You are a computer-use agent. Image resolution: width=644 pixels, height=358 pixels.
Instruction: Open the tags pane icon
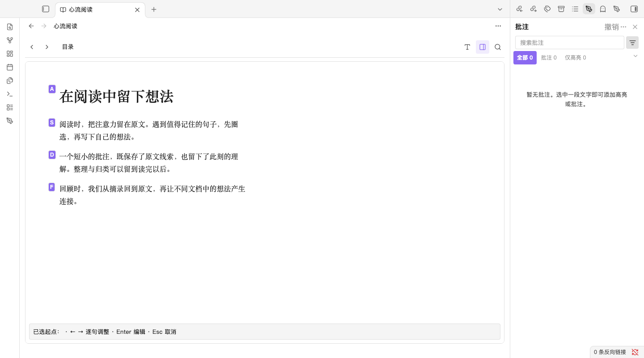(547, 9)
